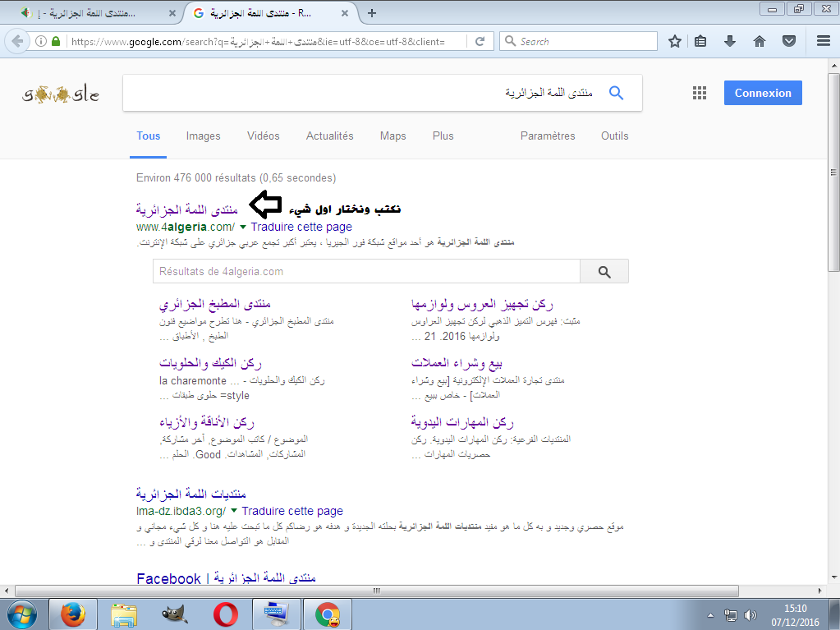Go to Firefox home page icon

760,41
